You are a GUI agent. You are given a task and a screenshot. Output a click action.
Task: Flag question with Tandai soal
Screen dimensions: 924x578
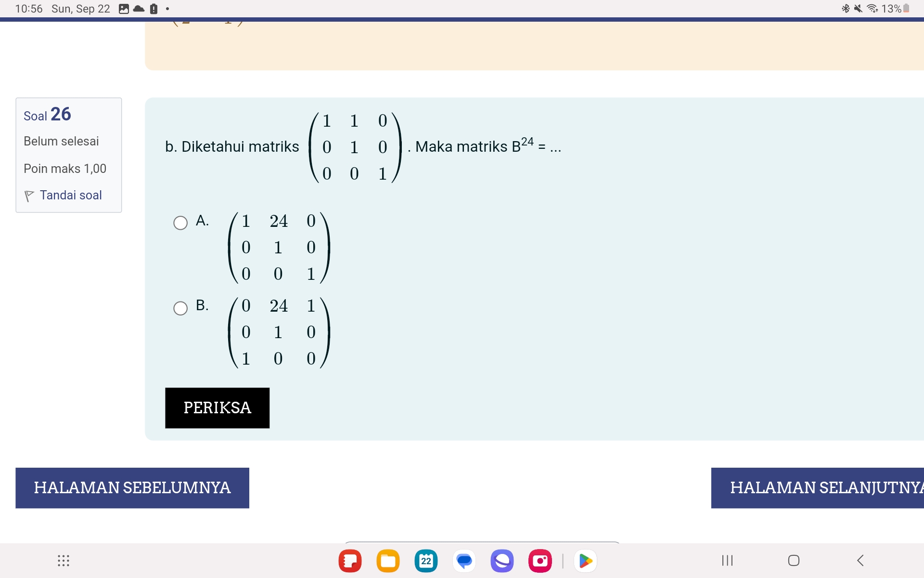[x=71, y=195]
